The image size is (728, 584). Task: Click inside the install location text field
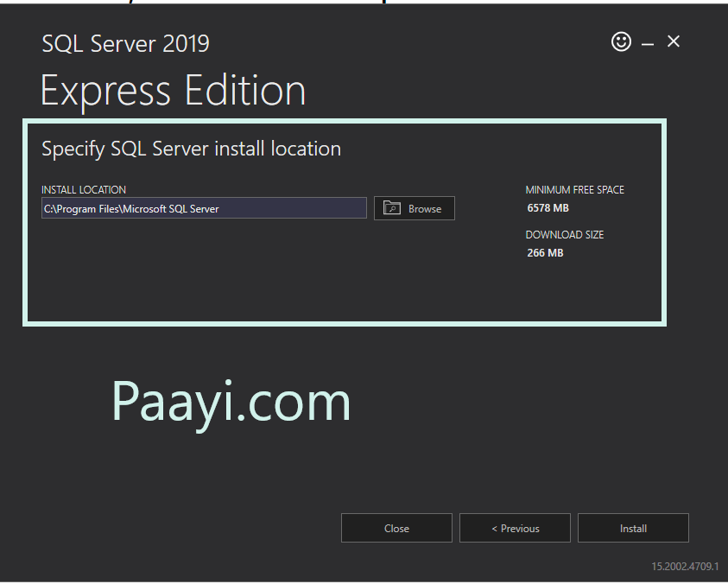pos(204,207)
